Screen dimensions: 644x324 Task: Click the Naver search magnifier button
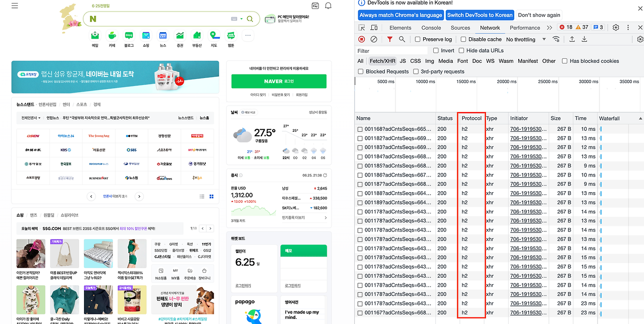[250, 19]
